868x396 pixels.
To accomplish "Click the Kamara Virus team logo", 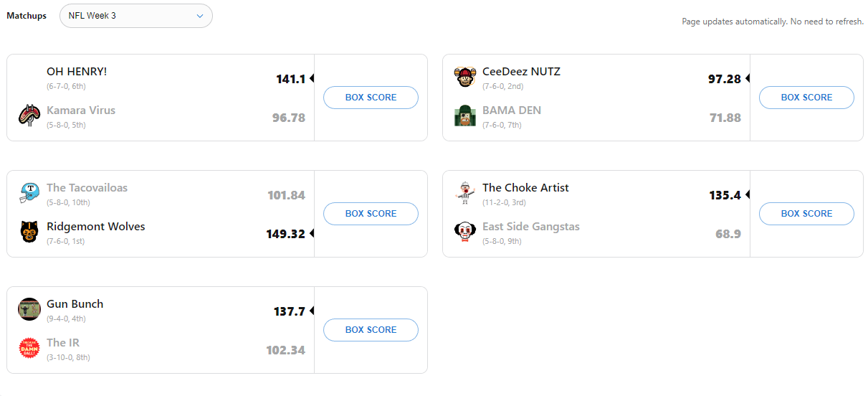I will (x=29, y=115).
